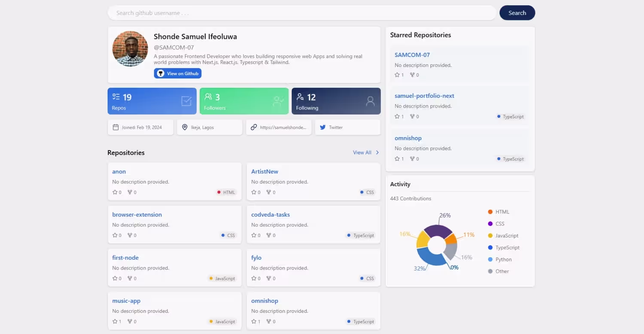Viewport: 644px width, 334px height.
Task: Click the HTML language tag on anon
Action: (226, 192)
